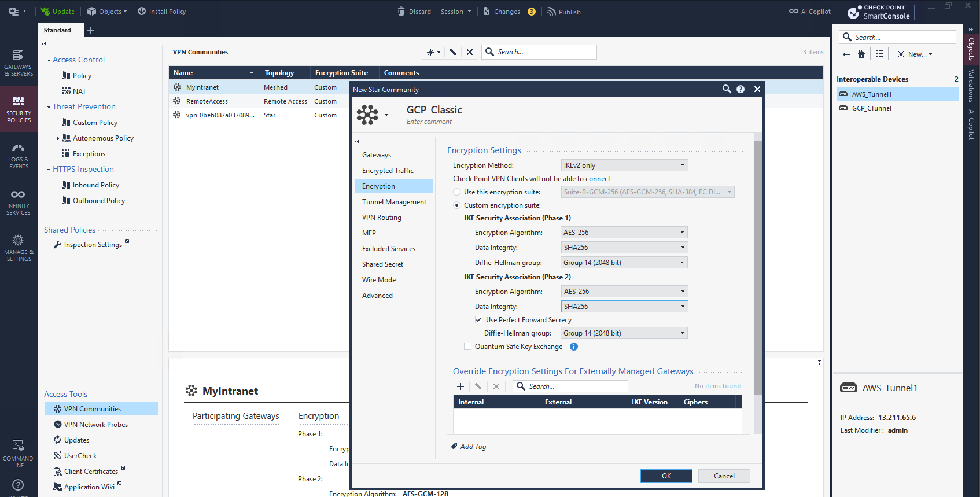980x497 pixels.
Task: Click the help icon in dialog title bar
Action: (740, 89)
